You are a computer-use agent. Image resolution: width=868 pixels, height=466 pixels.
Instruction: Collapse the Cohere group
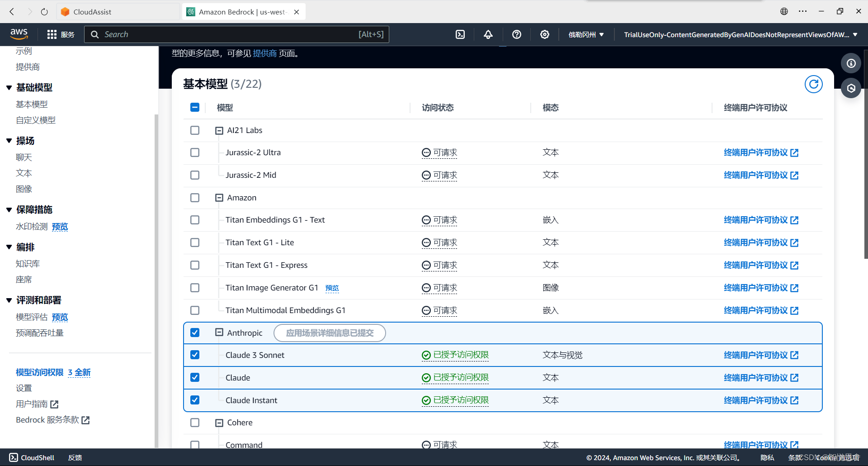pos(219,423)
